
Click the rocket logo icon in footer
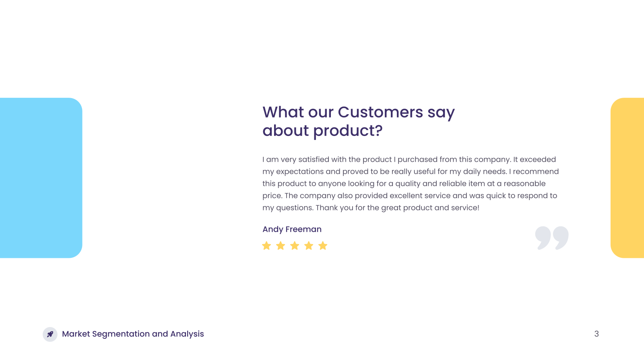[50, 334]
